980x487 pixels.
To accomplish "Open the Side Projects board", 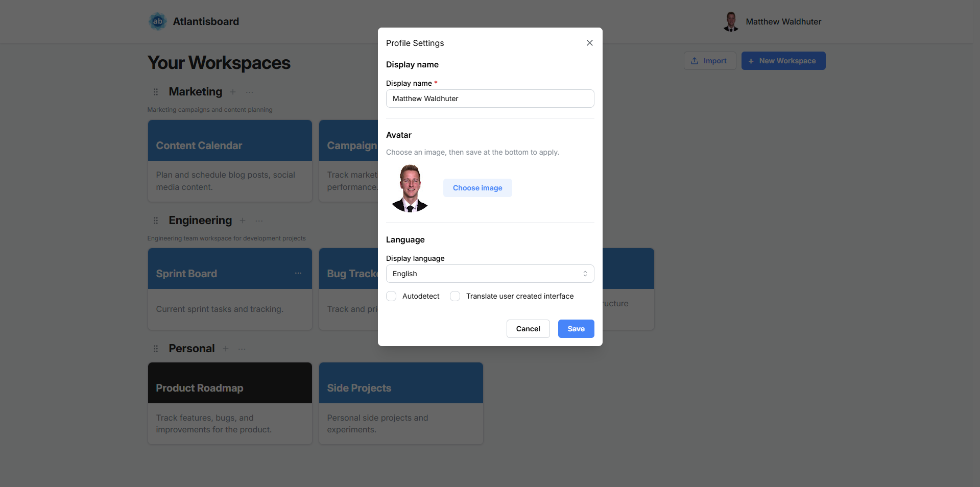I will click(401, 403).
